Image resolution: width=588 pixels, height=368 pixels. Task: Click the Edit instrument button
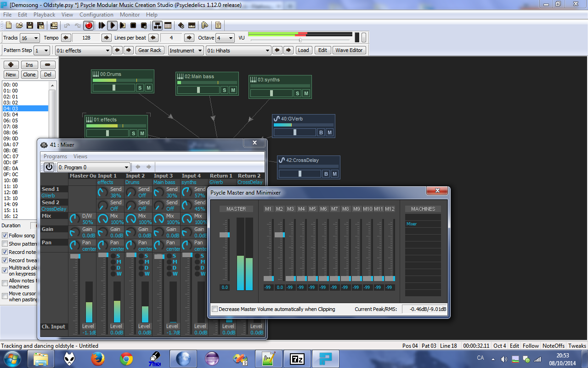point(323,50)
